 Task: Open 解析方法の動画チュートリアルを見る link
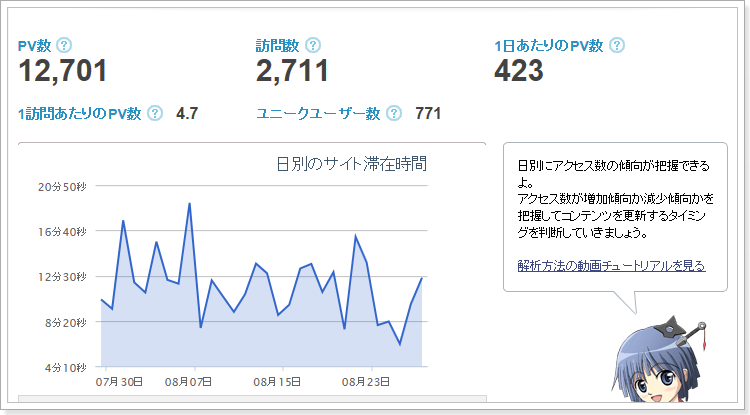[611, 265]
